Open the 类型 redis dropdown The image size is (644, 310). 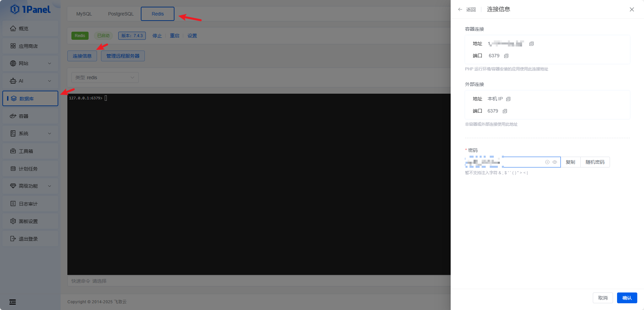105,77
